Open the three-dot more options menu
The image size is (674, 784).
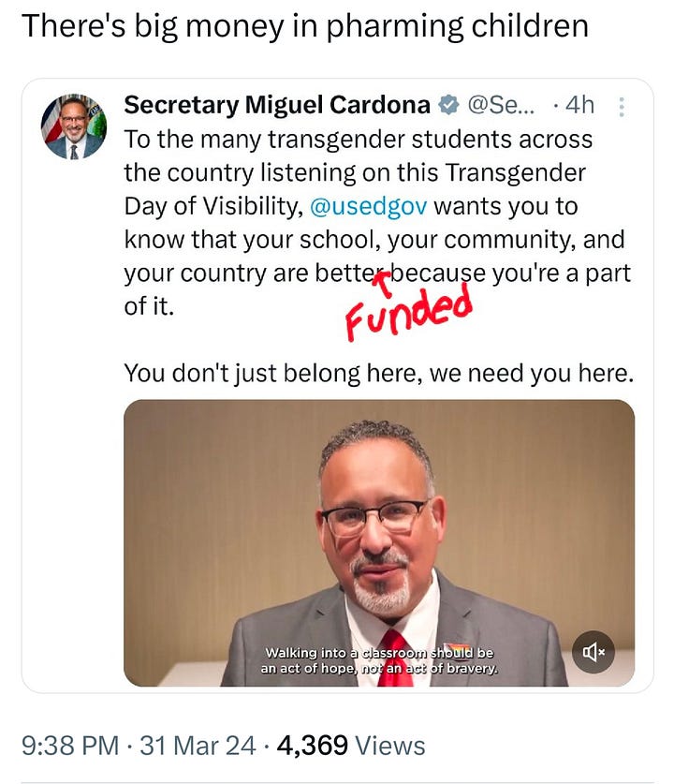(x=621, y=107)
